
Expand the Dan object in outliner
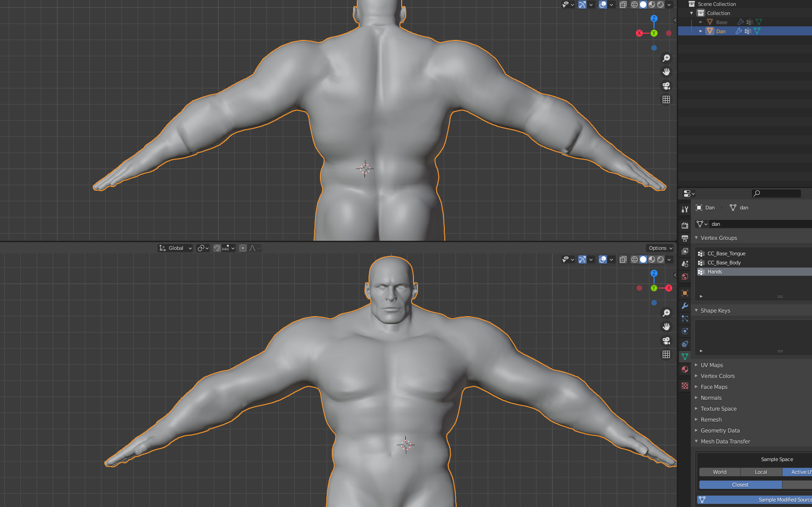[x=701, y=31]
